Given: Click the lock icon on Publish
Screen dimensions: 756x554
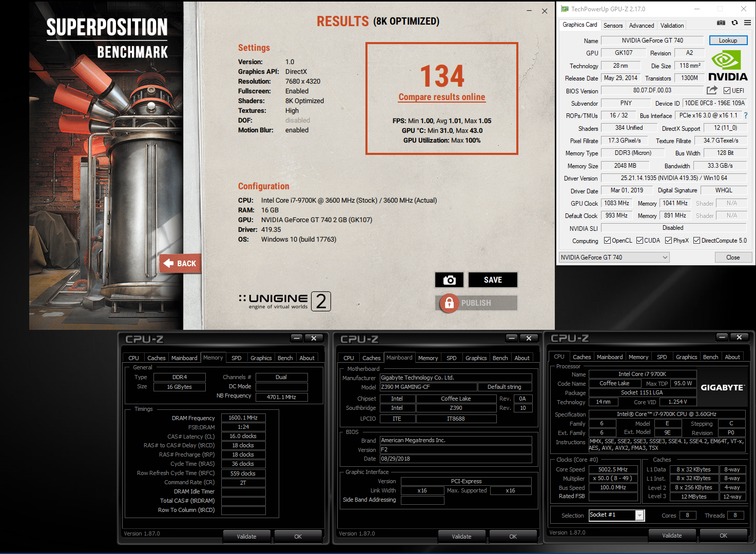Looking at the screenshot, I should pos(449,303).
